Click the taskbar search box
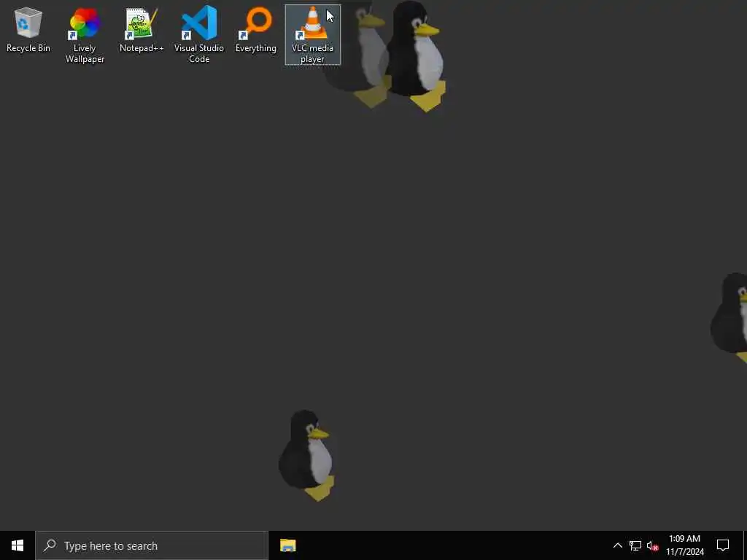The image size is (747, 560). pos(152,545)
